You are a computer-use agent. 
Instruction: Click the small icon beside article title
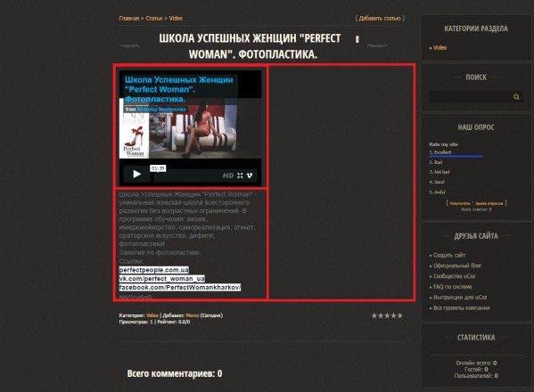point(357,39)
